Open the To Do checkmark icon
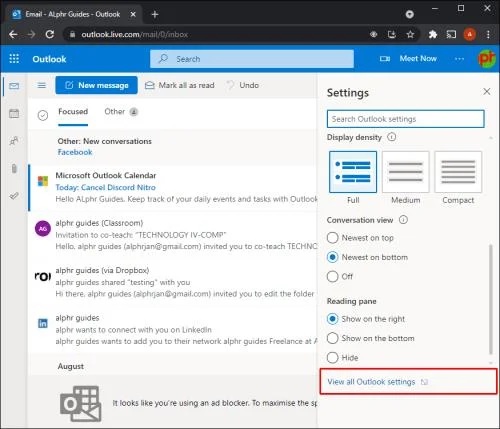 click(14, 196)
